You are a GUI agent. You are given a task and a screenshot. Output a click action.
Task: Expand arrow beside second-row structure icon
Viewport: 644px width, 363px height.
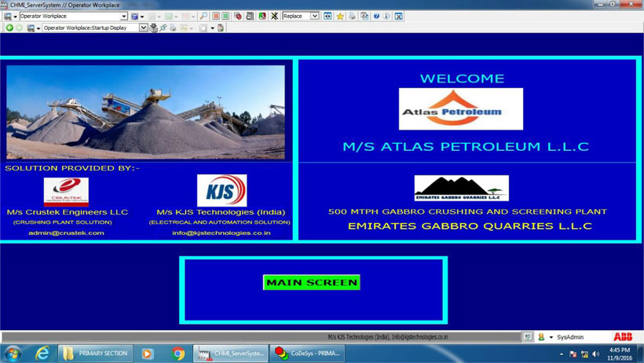38,28
